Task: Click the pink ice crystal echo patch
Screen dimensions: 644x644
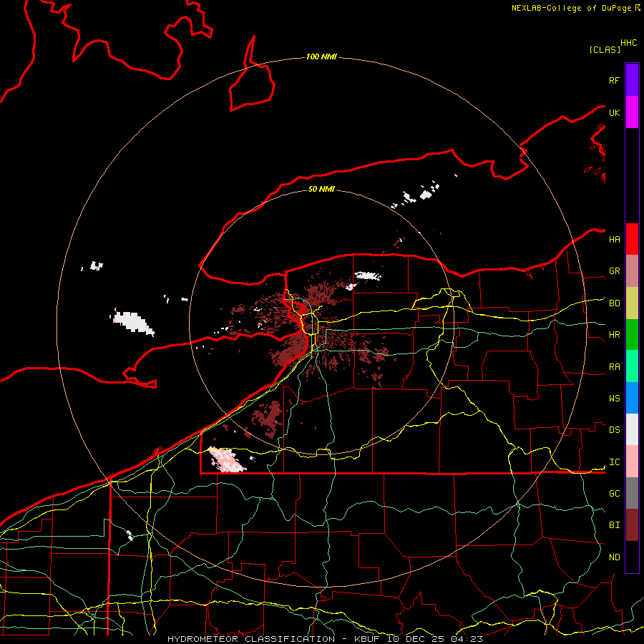Action: coord(225,459)
